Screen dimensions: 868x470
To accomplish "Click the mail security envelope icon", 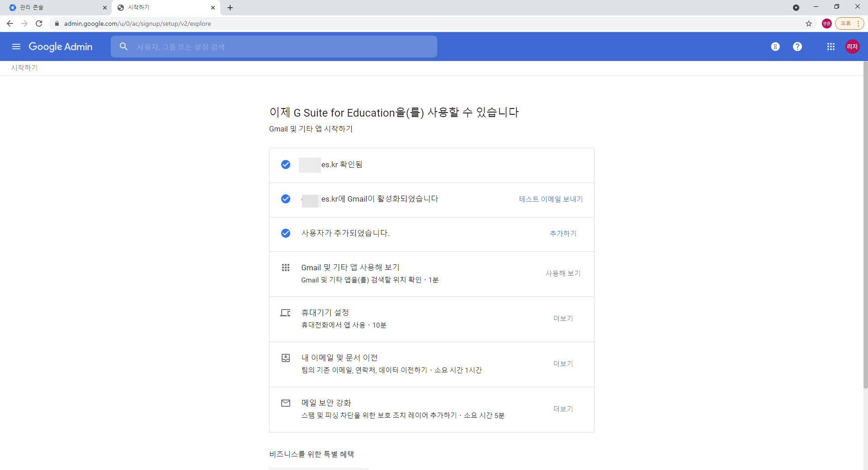I will click(286, 403).
